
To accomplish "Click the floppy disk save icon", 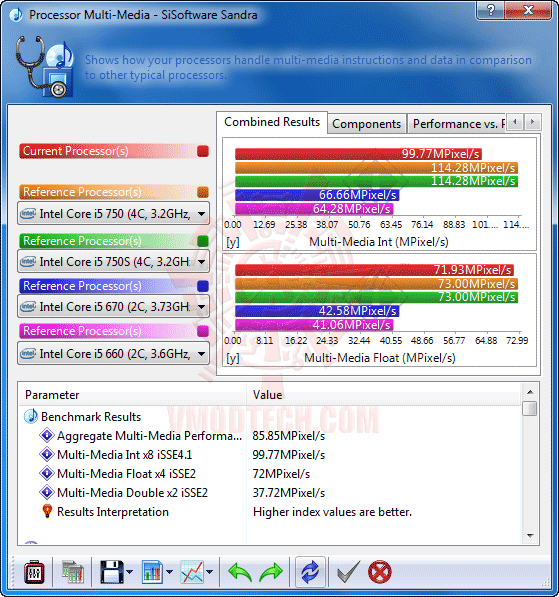I will click(112, 572).
